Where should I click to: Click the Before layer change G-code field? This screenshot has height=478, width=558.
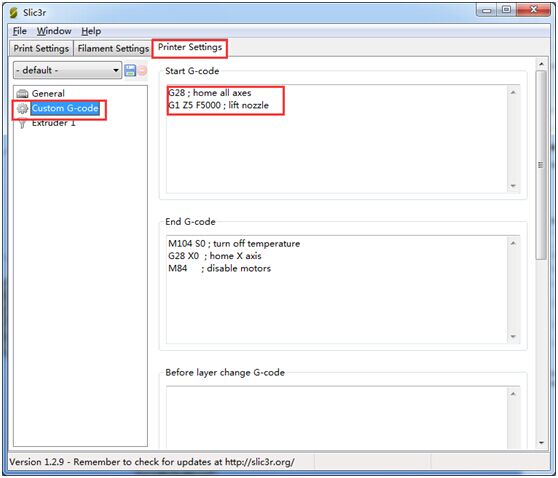(x=337, y=417)
